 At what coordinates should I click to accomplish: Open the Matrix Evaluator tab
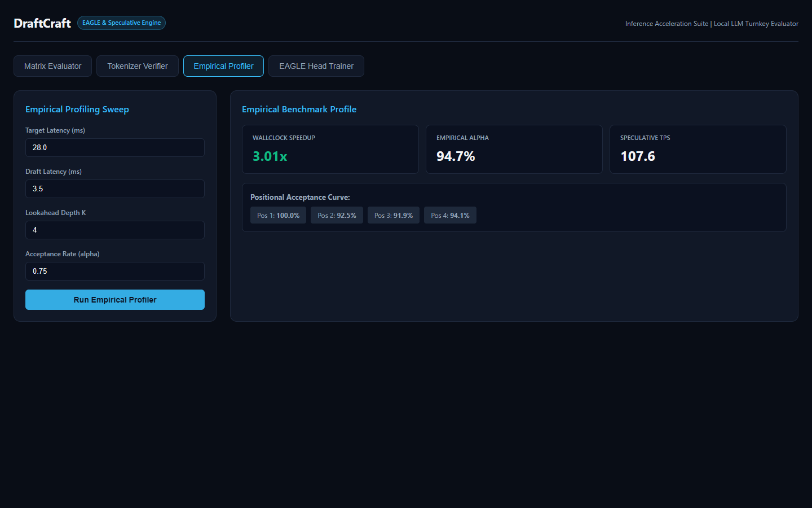(52, 66)
